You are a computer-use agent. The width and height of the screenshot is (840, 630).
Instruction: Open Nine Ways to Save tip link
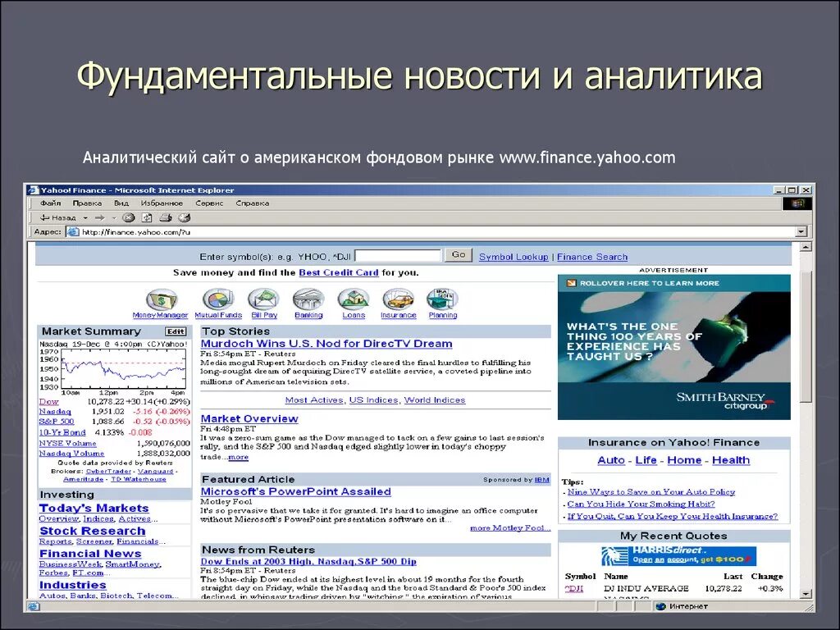(651, 492)
